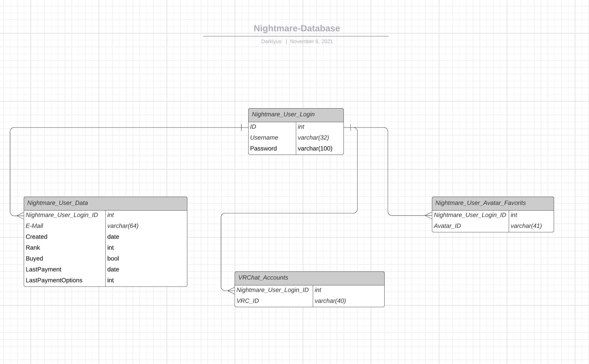
Task: Select the bool type cell
Action: pos(146,259)
